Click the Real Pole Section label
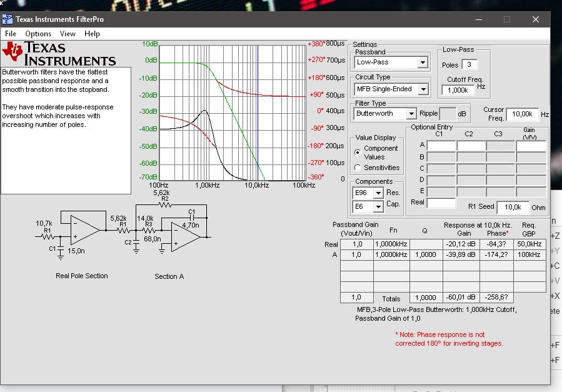 [x=82, y=276]
